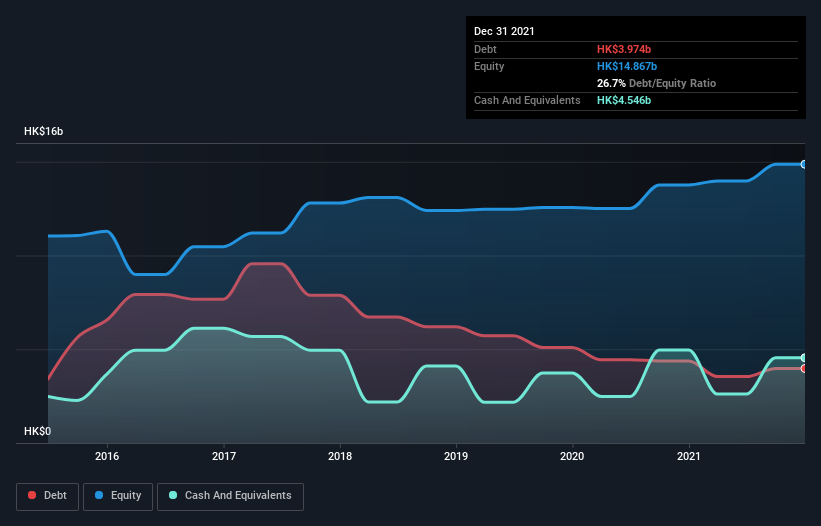Image resolution: width=821 pixels, height=526 pixels.
Task: Click the HK$4.546b cash value
Action: point(624,100)
